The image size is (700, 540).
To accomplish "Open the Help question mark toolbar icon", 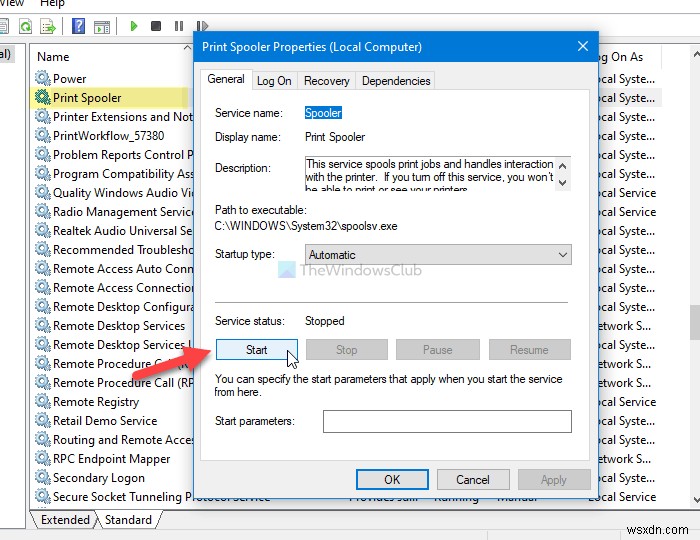I will coord(78,26).
